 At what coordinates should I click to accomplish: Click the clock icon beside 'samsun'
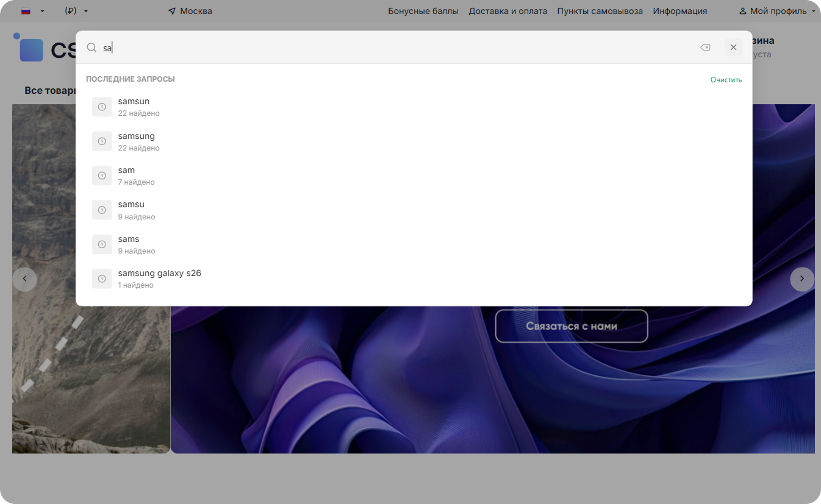[x=102, y=107]
